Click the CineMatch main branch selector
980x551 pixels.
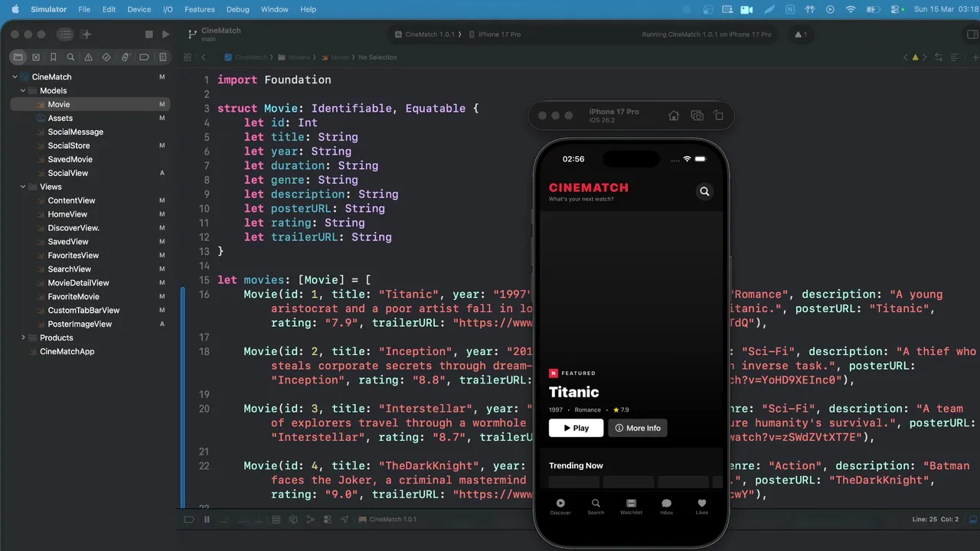(x=214, y=34)
